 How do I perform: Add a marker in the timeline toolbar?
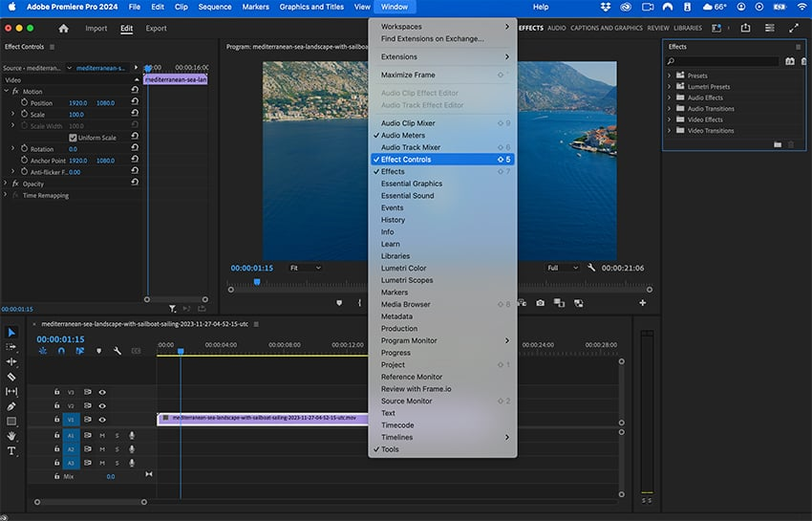(x=99, y=351)
